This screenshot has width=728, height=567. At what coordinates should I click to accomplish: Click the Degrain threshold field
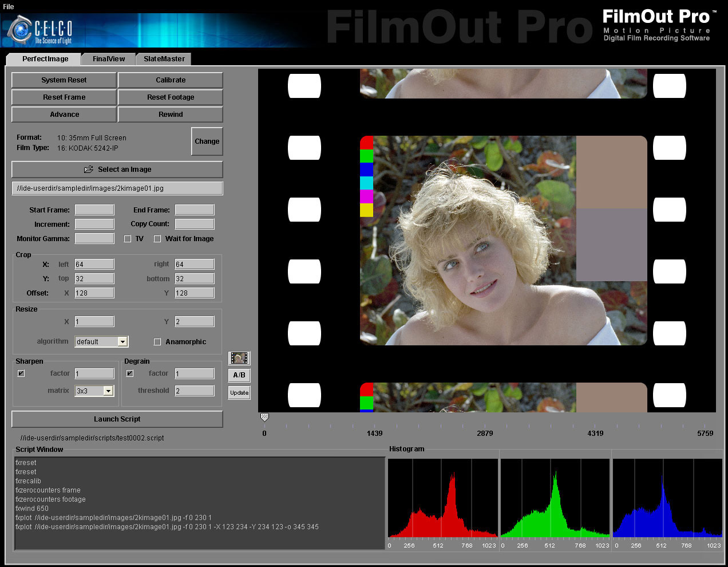195,391
